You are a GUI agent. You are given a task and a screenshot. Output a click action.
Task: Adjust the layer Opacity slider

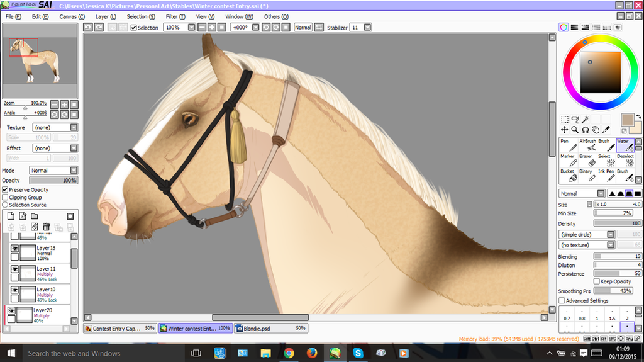53,181
